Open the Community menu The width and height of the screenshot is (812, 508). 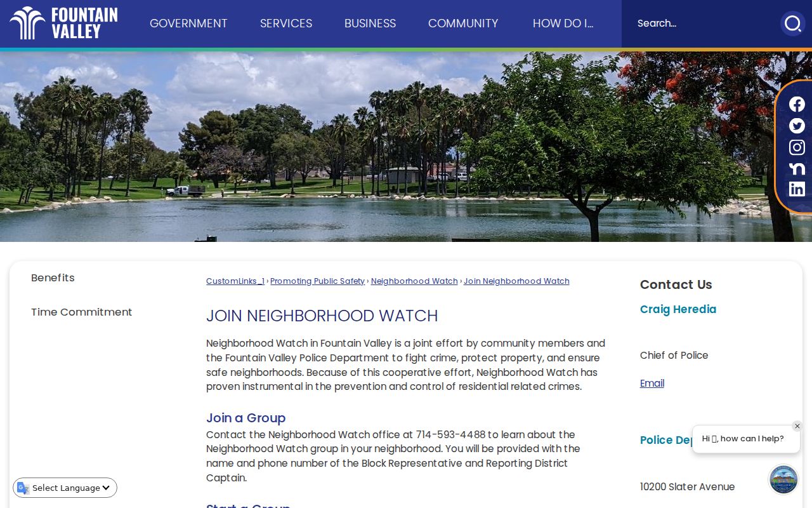(x=463, y=23)
